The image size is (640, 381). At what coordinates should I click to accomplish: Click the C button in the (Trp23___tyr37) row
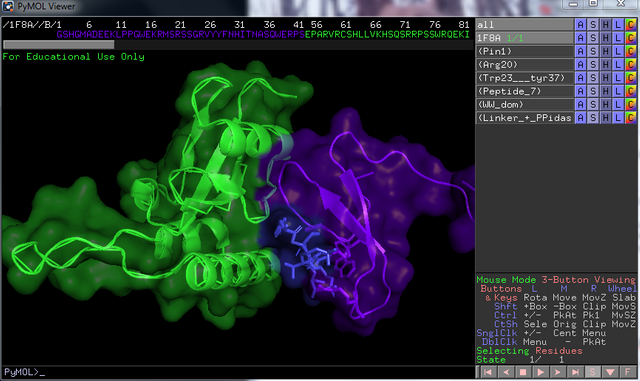coord(631,78)
